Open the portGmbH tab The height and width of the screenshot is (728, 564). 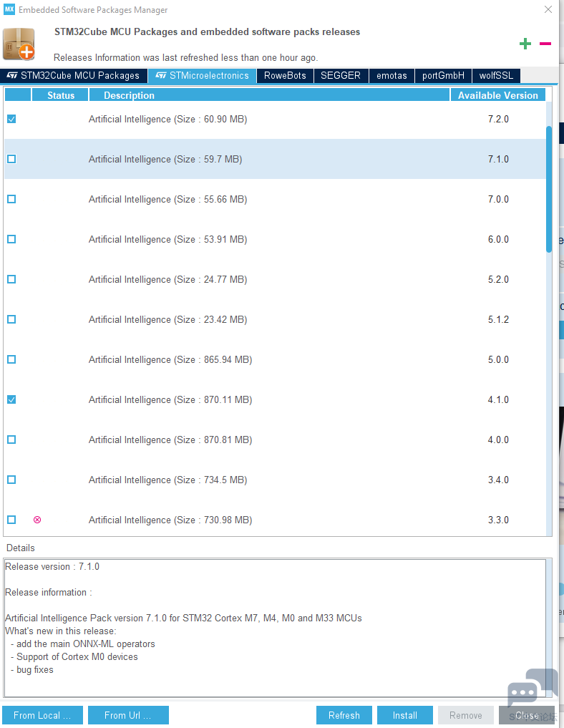pyautogui.click(x=443, y=76)
